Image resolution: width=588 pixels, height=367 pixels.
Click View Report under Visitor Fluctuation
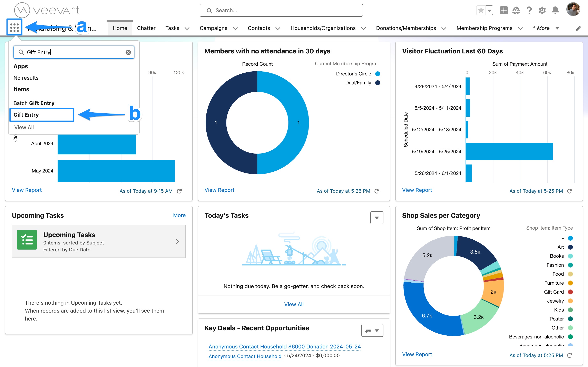pos(417,190)
